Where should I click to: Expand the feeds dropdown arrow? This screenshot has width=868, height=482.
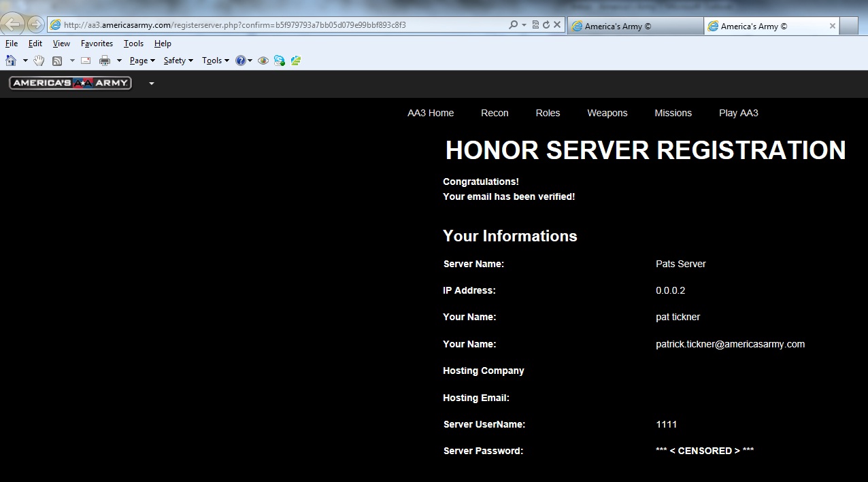72,61
